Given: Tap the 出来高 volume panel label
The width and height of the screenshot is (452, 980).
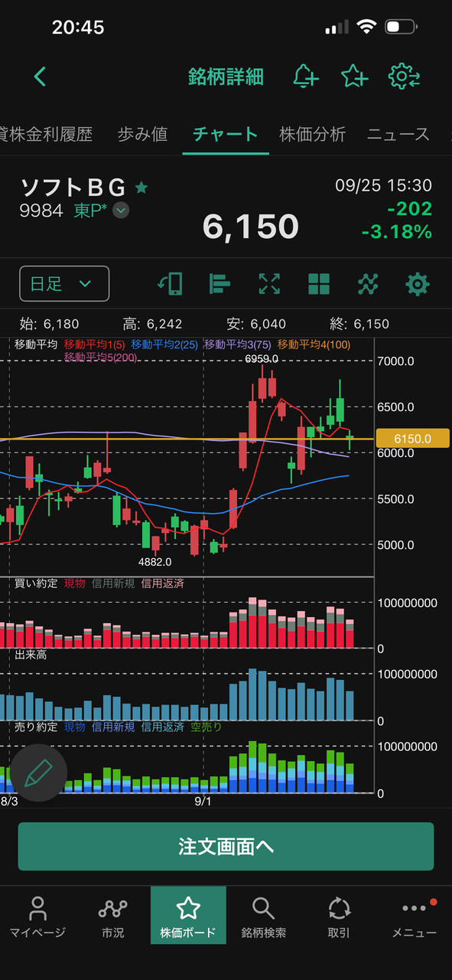Looking at the screenshot, I should click(29, 655).
